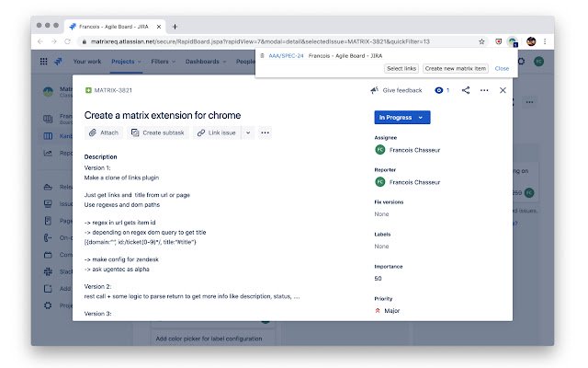The height and width of the screenshot is (368, 588).
Task: Open the more actions dots beside Link issue
Action: (x=265, y=132)
